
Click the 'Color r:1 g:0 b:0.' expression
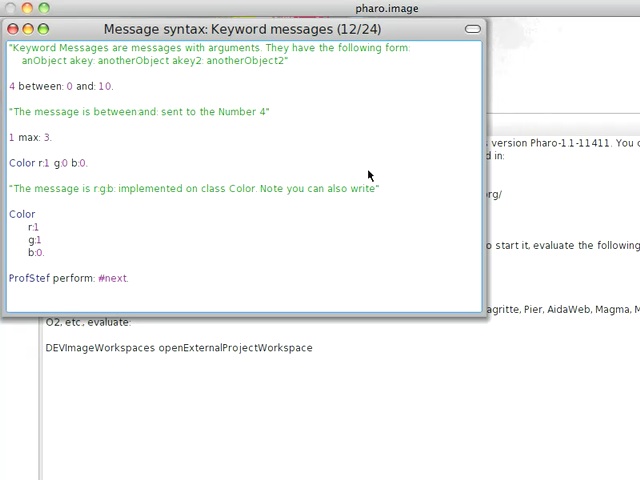(48, 163)
